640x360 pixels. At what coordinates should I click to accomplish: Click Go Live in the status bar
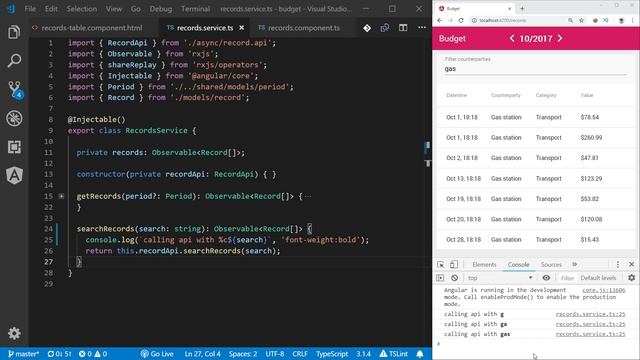coord(157,354)
